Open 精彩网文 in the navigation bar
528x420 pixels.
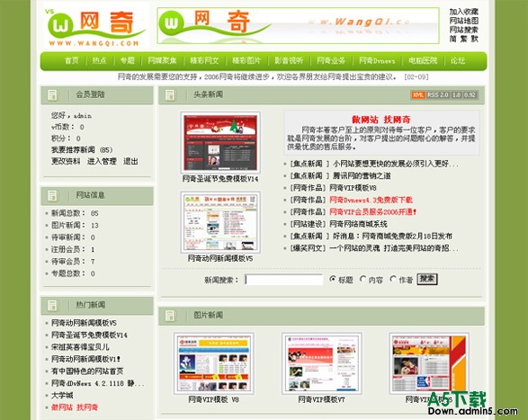point(204,60)
